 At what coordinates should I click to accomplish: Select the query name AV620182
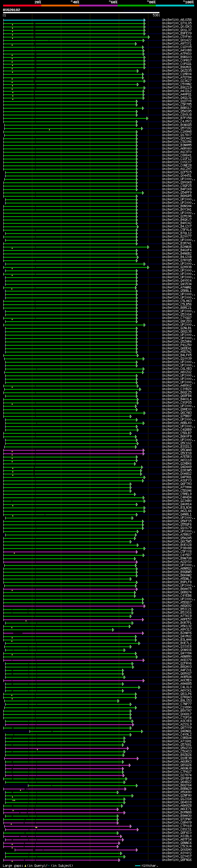coord(11,10)
